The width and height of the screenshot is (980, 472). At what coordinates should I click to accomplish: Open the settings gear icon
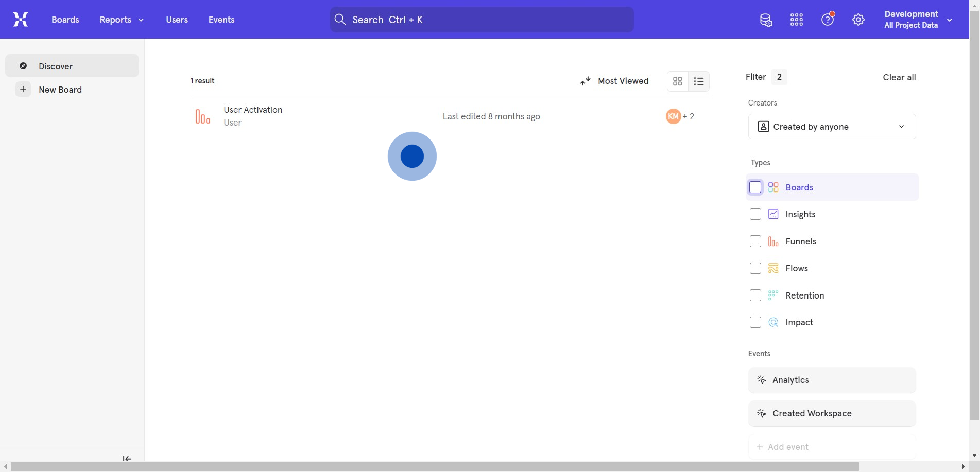pyautogui.click(x=858, y=20)
